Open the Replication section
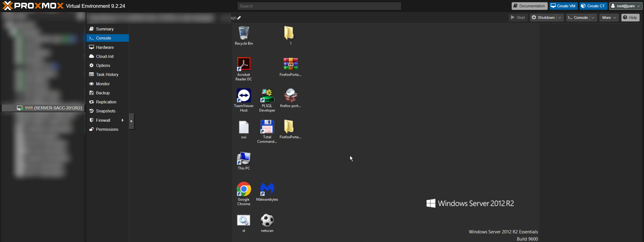 [107, 102]
